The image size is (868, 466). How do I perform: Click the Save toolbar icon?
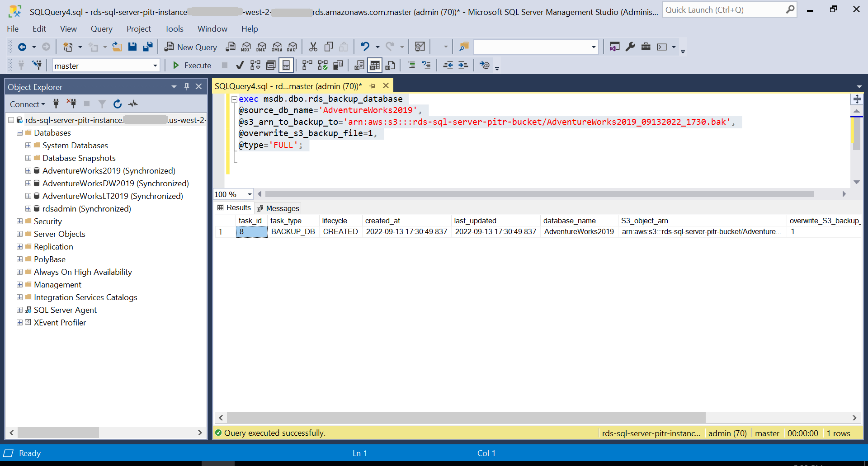tap(132, 47)
